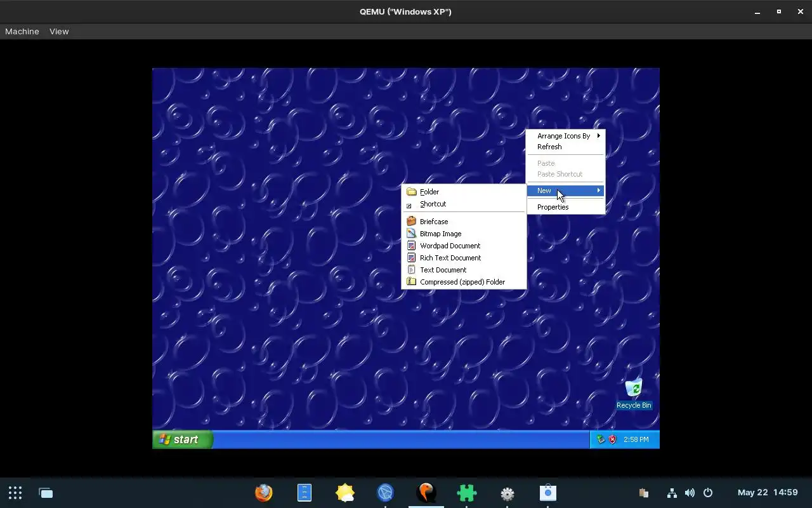Create a new Bitmap Image
Viewport: 812px width, 508px height.
pyautogui.click(x=464, y=234)
